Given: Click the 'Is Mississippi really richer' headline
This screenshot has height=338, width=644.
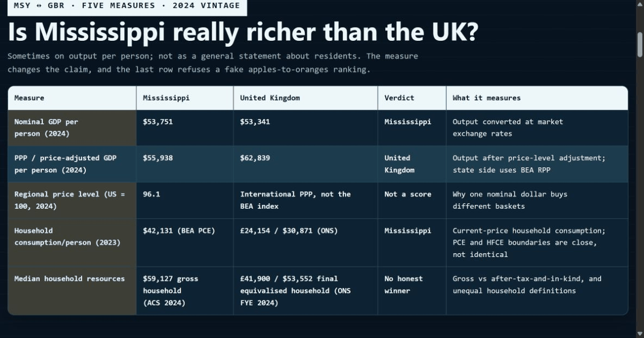Looking at the screenshot, I should click(243, 33).
